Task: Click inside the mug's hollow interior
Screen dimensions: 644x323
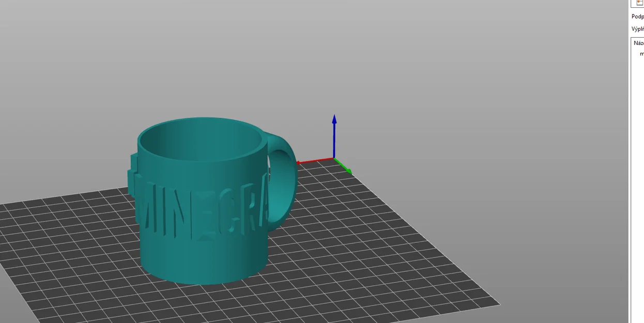Action: coord(202,140)
